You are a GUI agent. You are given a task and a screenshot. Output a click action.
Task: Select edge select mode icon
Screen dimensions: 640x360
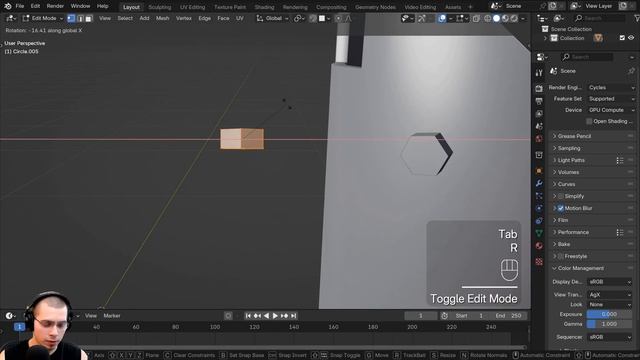point(80,18)
